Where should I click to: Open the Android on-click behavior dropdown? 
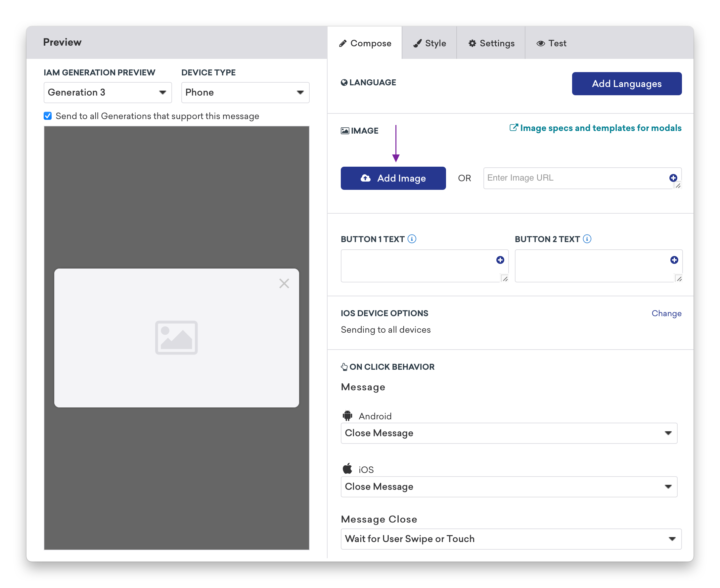[x=509, y=433]
